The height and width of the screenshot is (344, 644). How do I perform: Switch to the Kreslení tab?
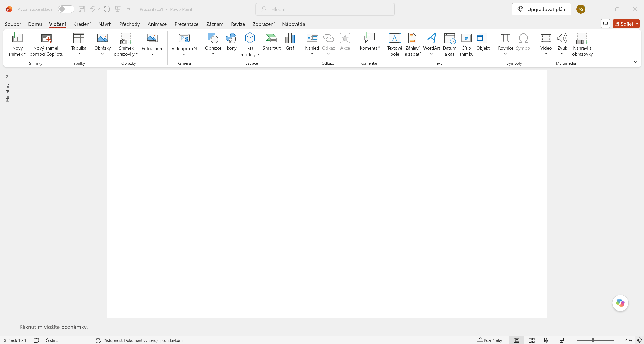point(82,24)
